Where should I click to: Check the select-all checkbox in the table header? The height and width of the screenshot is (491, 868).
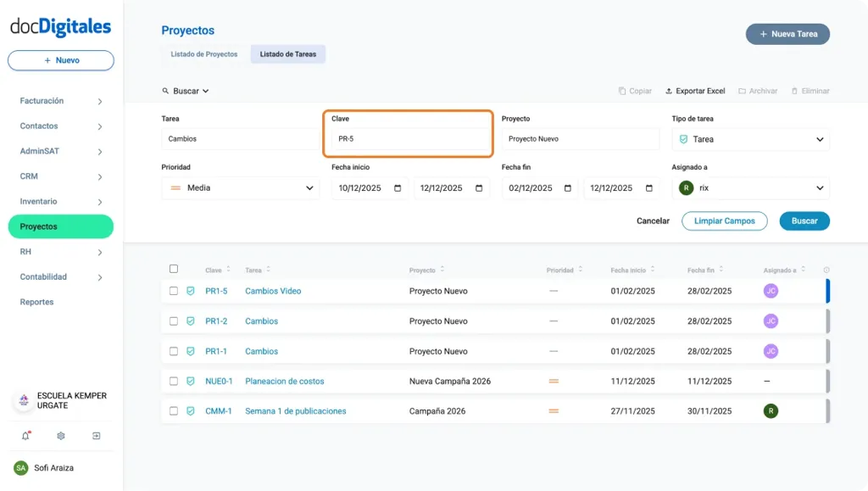tap(174, 268)
